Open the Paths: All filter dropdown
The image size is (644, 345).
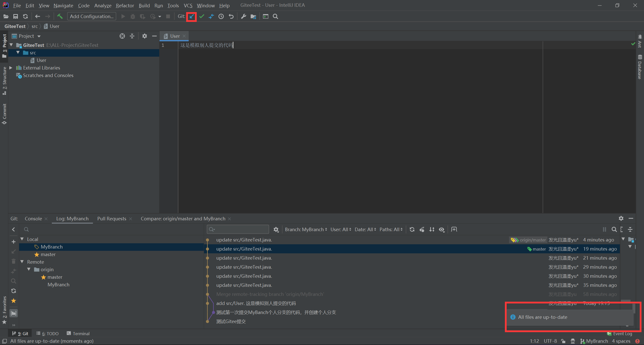391,229
